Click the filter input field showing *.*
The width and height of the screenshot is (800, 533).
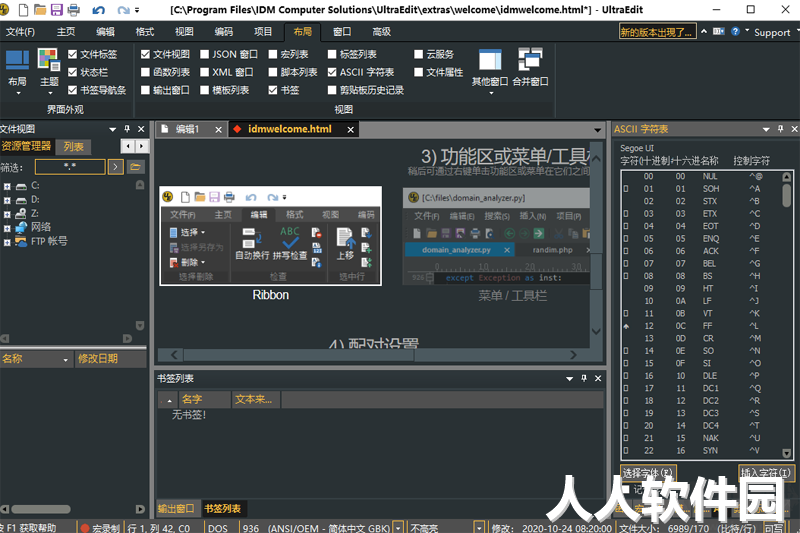pyautogui.click(x=70, y=167)
